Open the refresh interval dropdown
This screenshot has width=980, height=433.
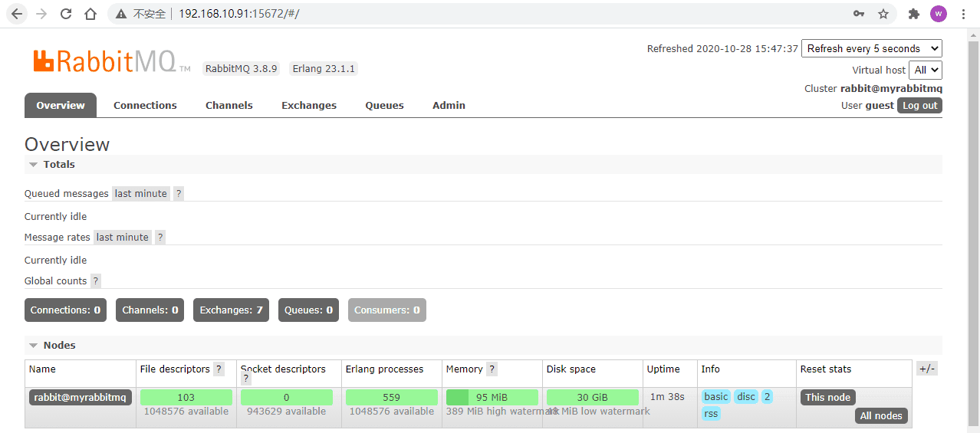pyautogui.click(x=871, y=48)
